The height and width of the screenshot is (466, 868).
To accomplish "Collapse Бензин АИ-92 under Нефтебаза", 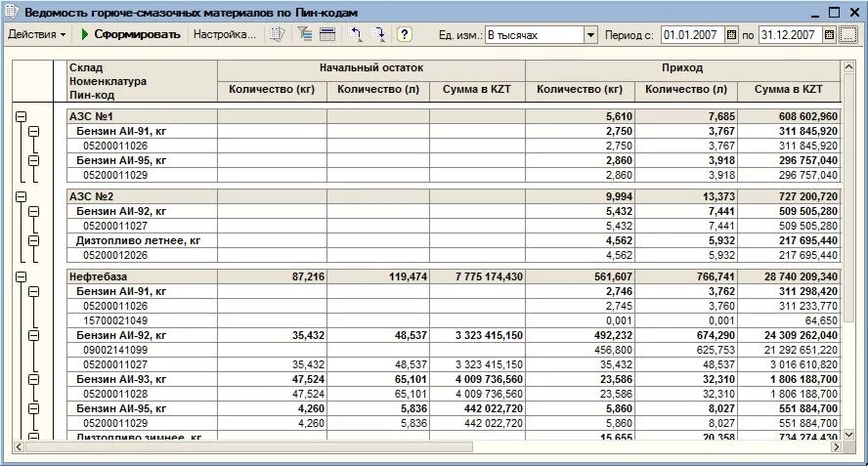I will pos(34,335).
